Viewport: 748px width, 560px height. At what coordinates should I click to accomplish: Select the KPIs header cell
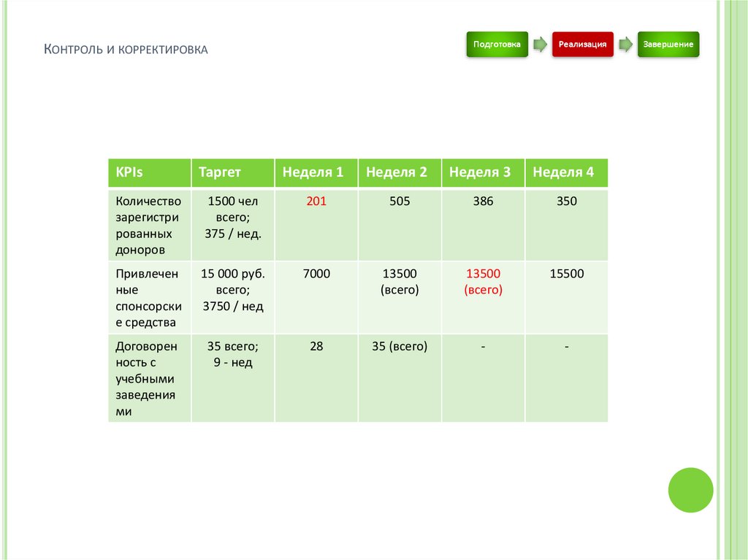pyautogui.click(x=150, y=173)
